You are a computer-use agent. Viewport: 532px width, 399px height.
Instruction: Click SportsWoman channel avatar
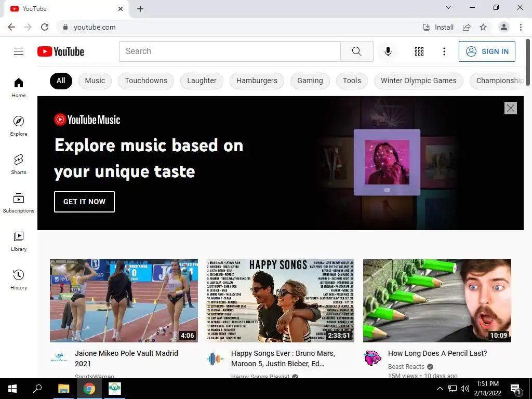(59, 358)
